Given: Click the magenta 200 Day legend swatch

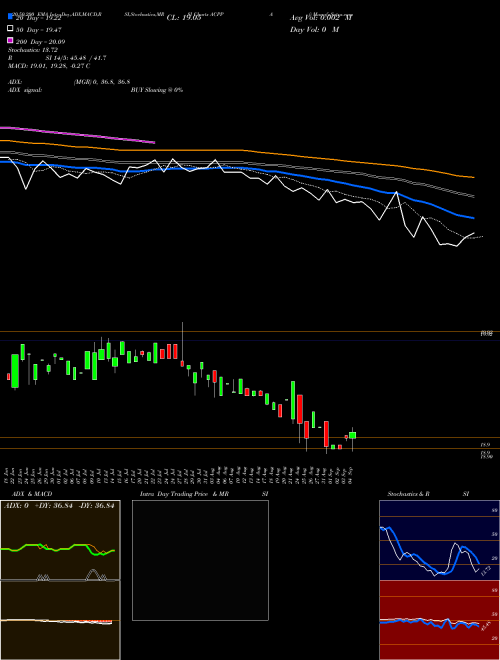Looking at the screenshot, I should click(x=10, y=40).
